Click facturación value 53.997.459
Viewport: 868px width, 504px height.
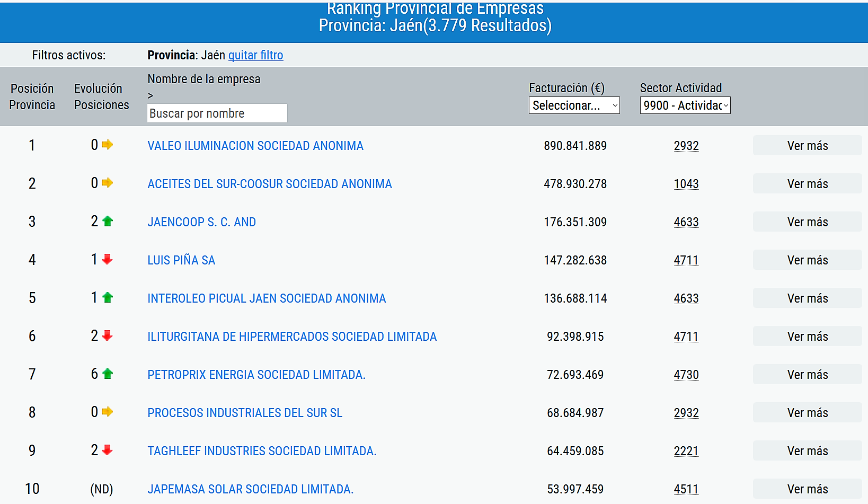click(575, 489)
